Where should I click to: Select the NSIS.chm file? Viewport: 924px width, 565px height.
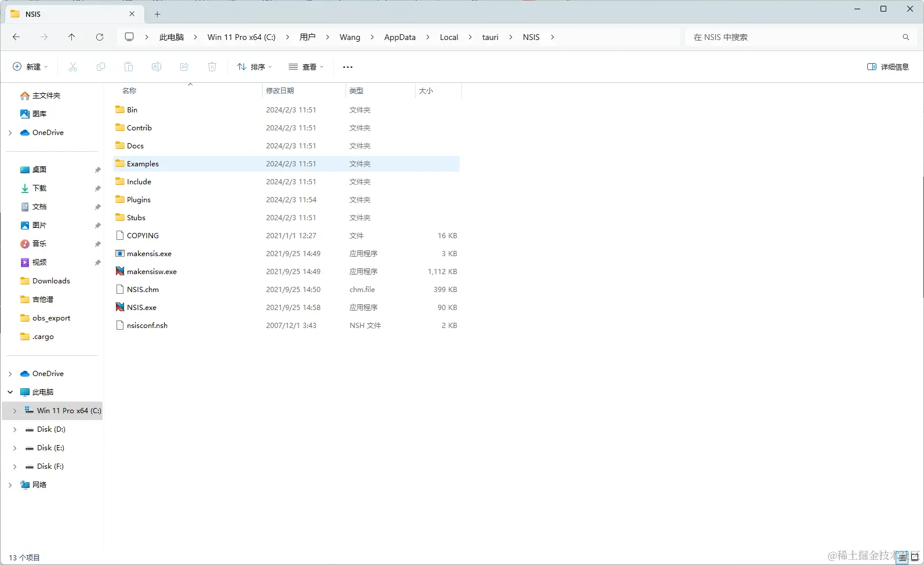tap(143, 289)
